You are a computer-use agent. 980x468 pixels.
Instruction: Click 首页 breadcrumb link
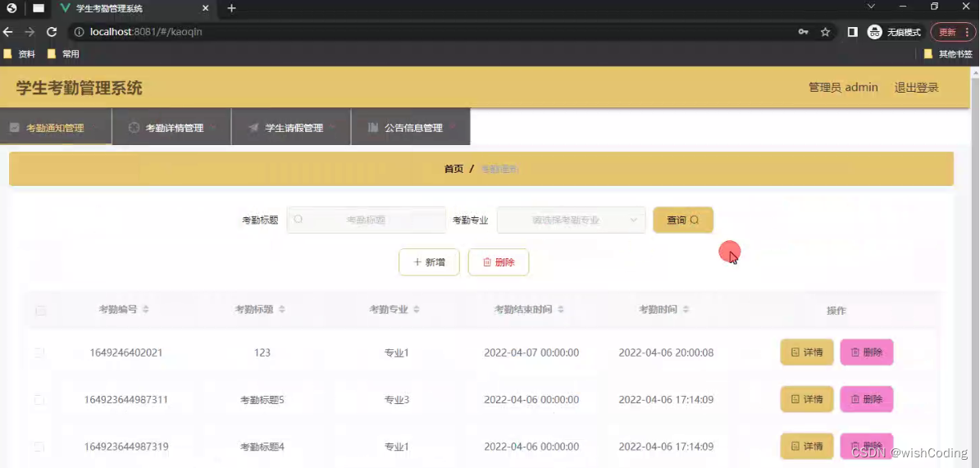[454, 169]
